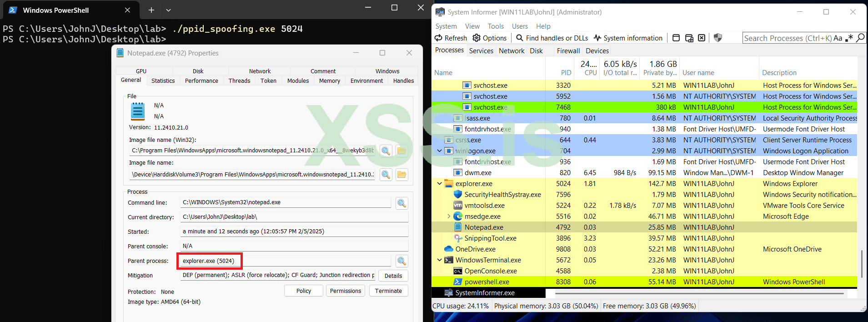
Task: Click the Policy button
Action: [x=304, y=291]
